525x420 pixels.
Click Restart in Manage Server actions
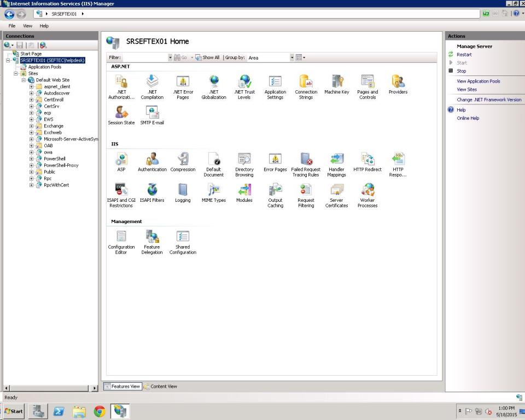point(464,55)
